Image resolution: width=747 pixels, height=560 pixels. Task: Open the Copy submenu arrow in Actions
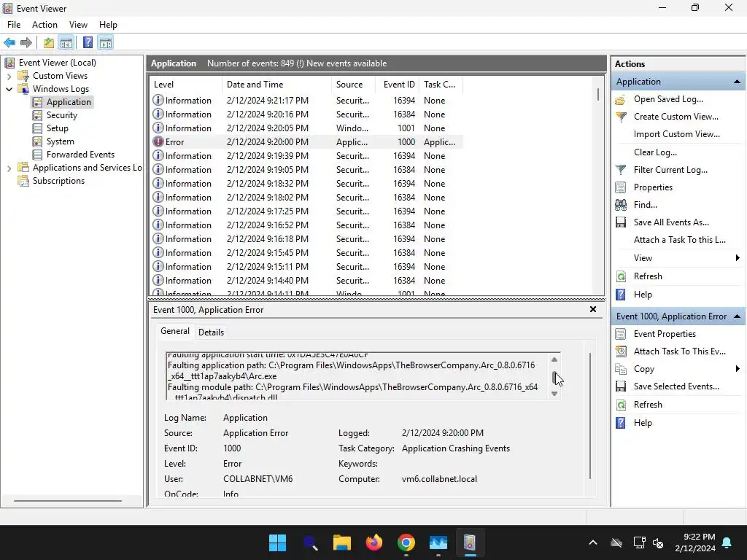738,369
